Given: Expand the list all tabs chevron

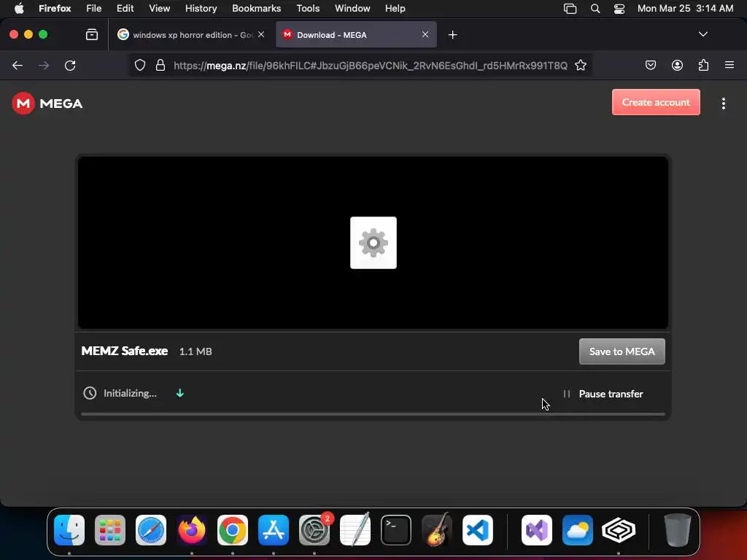Looking at the screenshot, I should click(703, 34).
